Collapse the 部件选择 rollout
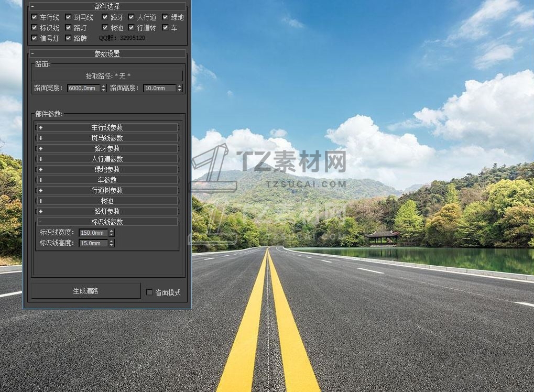The image size is (534, 392). tap(107, 6)
